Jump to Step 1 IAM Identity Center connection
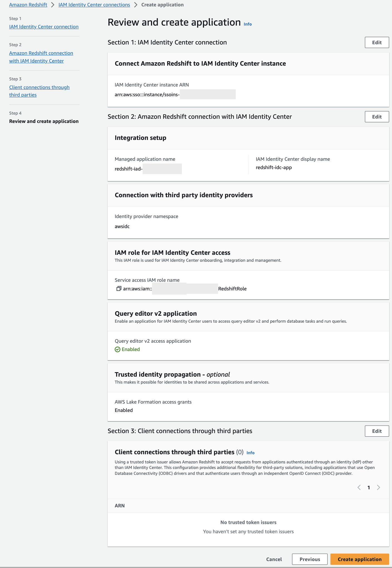 (x=44, y=27)
